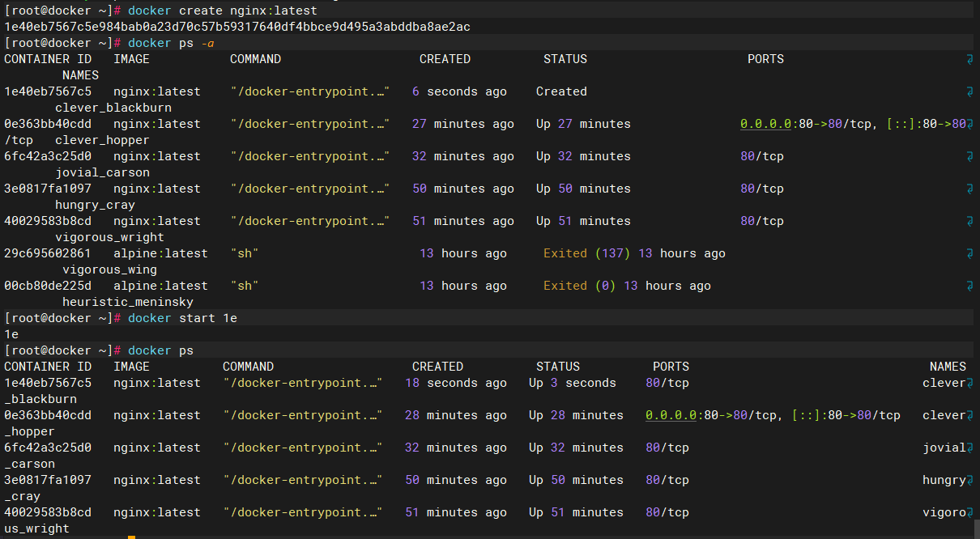
Task: Click the 'Up 27 minutes' status
Action: 583,124
